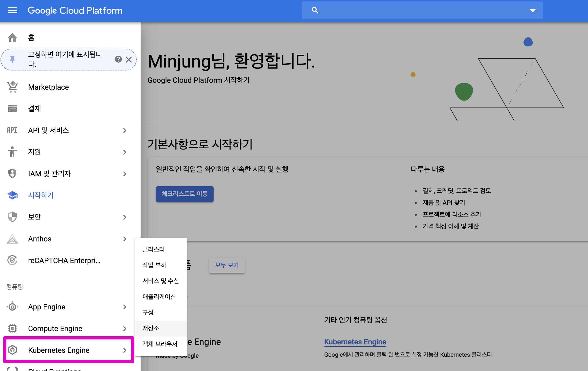Expand the 보안 submenu chevron
Viewport: 588px width, 371px height.
(125, 217)
